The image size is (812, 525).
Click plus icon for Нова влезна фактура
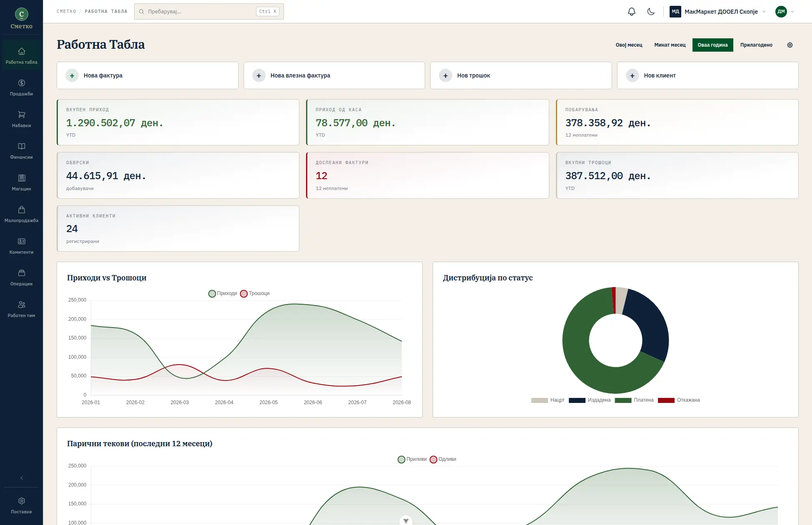[x=259, y=75]
